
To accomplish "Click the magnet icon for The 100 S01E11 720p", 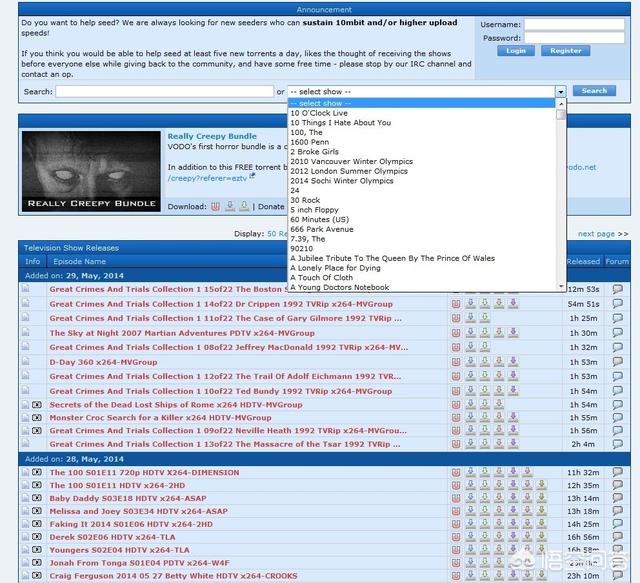I will point(457,472).
